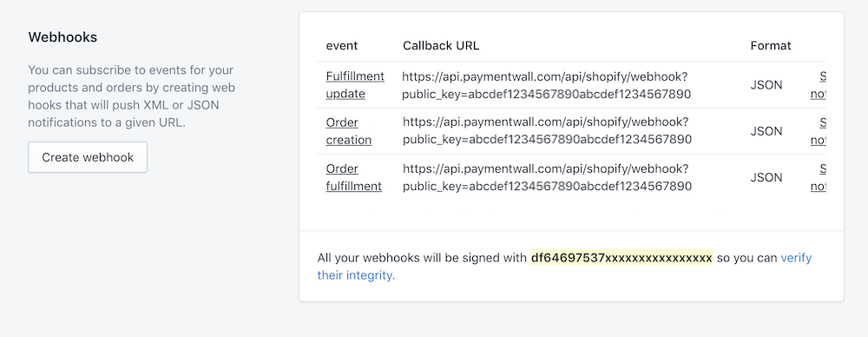Click the truncated notification link in Order creation row
The height and width of the screenshot is (337, 868).
pos(819,131)
